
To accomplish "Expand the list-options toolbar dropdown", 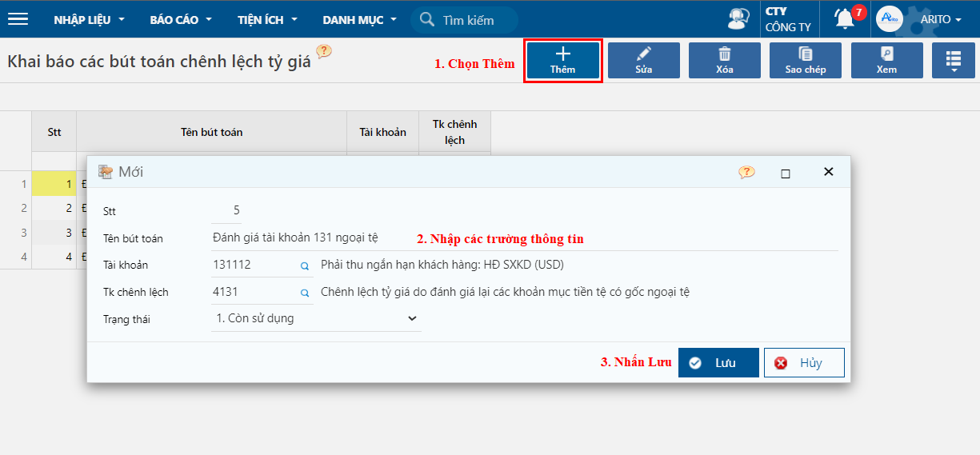I will coord(953,60).
